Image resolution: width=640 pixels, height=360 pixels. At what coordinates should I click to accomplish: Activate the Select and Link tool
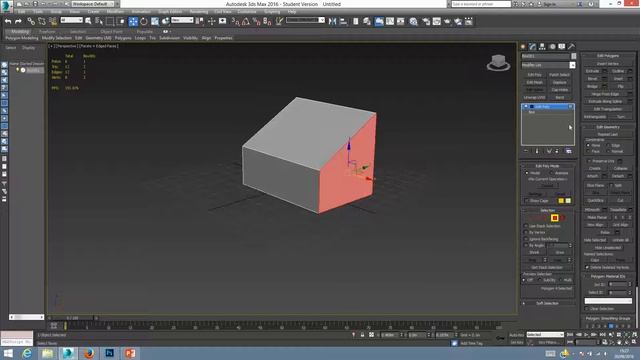tap(31, 21)
